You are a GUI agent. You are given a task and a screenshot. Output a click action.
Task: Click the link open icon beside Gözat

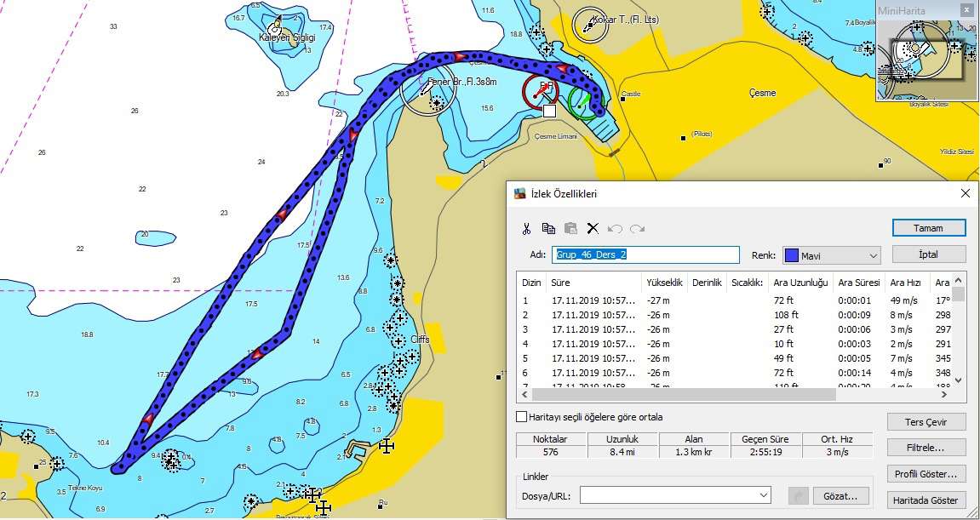coord(798,496)
